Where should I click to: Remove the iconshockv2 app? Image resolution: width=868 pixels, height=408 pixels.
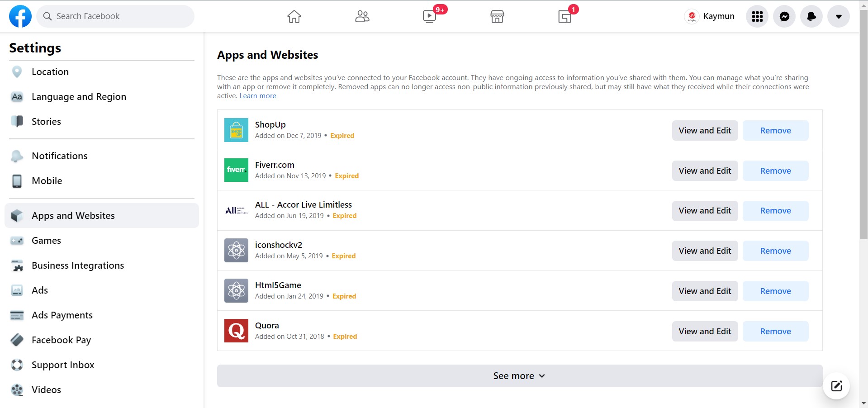click(775, 251)
